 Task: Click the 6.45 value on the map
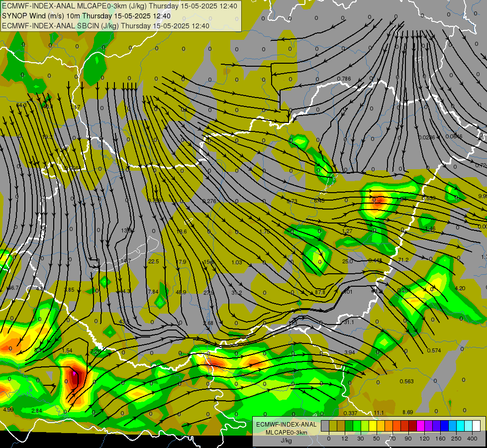[x=319, y=201]
